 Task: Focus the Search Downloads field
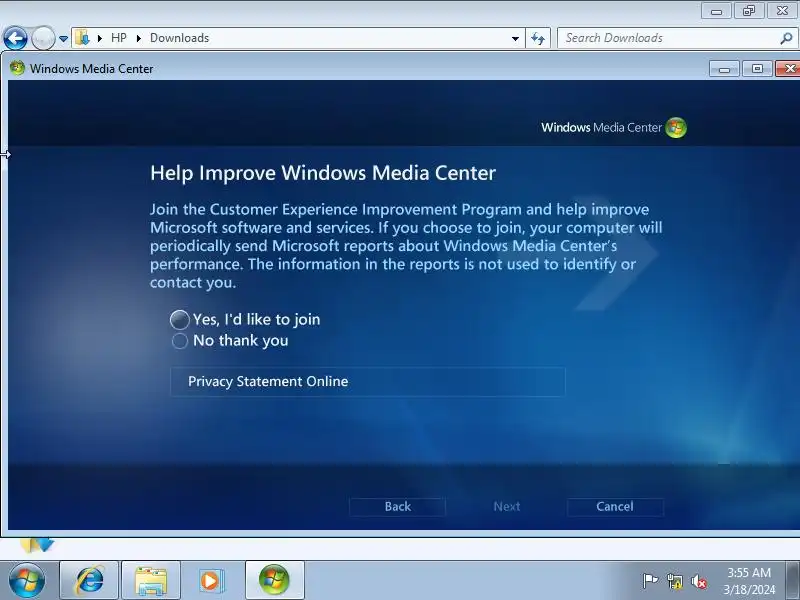669,38
